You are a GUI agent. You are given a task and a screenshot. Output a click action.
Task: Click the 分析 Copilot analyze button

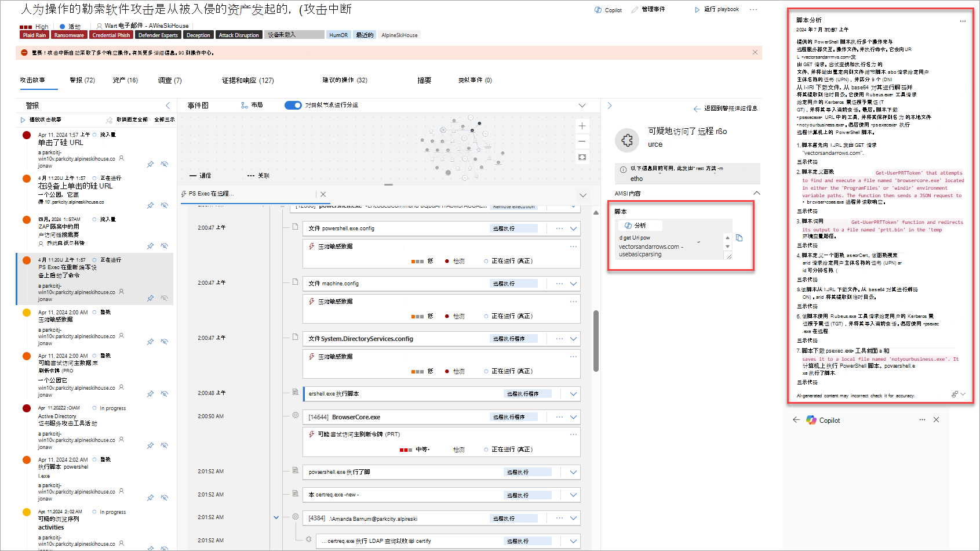click(x=640, y=226)
